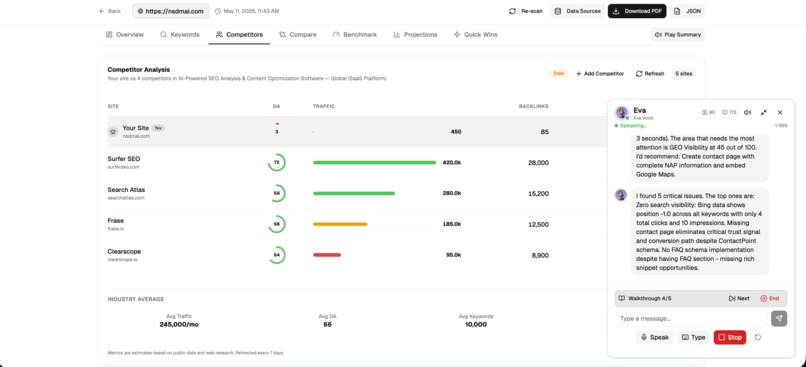Click Clearscope's DA ring showing 64

click(x=277, y=255)
